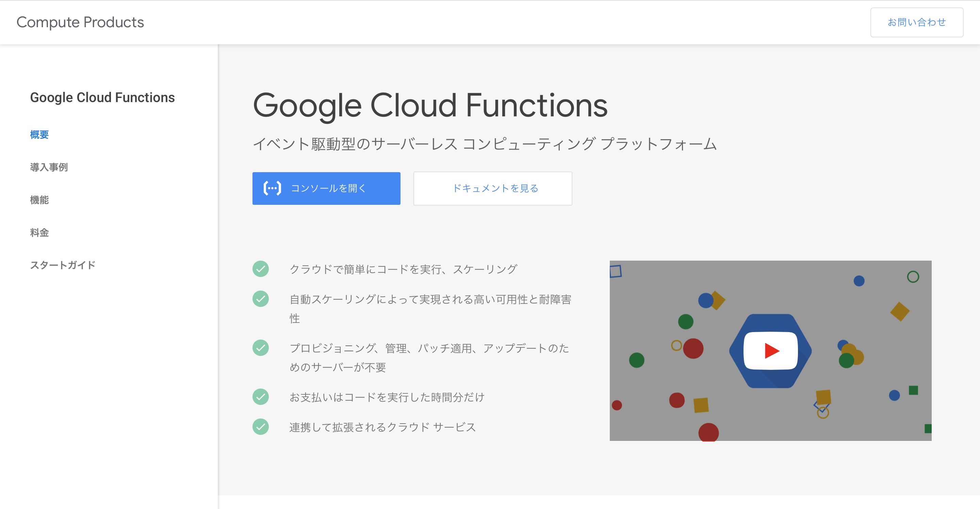Viewport: 980px width, 509px height.
Task: Click the Google Cloud Functions sidebar heading
Action: [x=102, y=97]
